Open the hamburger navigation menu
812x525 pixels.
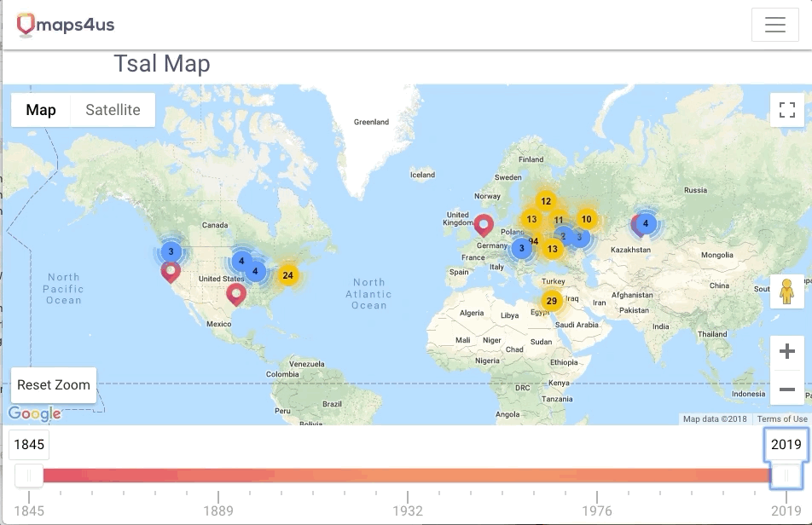[774, 25]
